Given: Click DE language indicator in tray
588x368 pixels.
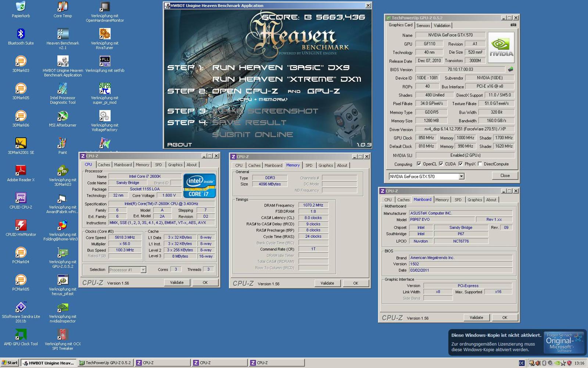Looking at the screenshot, I should point(521,363).
